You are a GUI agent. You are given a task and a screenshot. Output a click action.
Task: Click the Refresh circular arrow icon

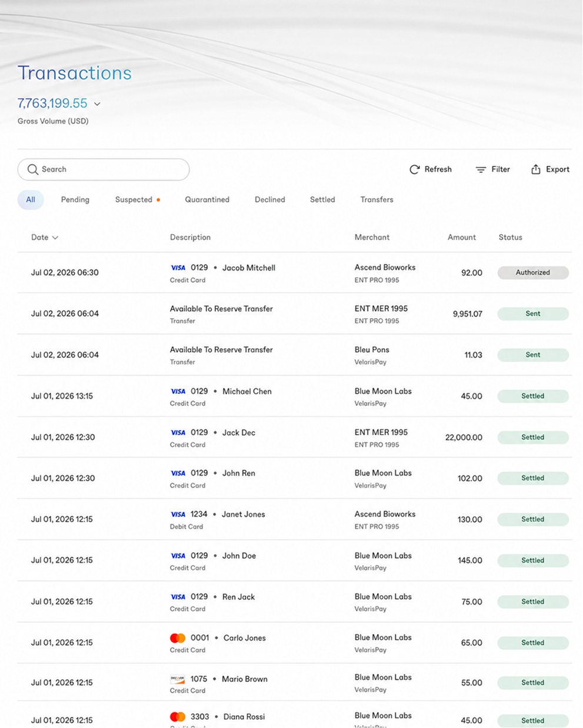click(415, 169)
